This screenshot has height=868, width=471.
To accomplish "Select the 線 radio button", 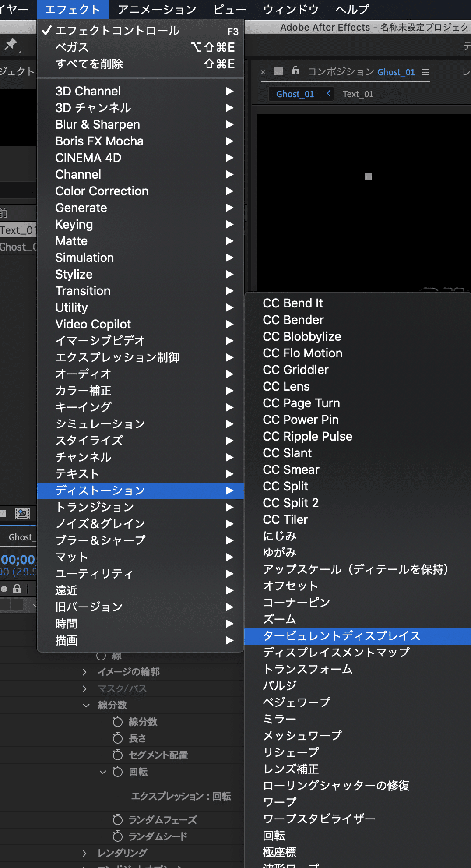I will click(101, 656).
